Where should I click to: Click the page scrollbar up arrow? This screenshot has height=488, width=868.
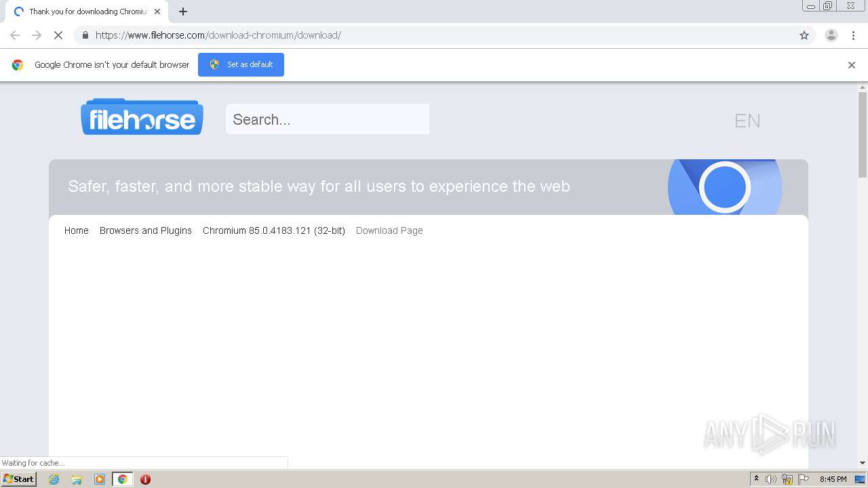(863, 87)
